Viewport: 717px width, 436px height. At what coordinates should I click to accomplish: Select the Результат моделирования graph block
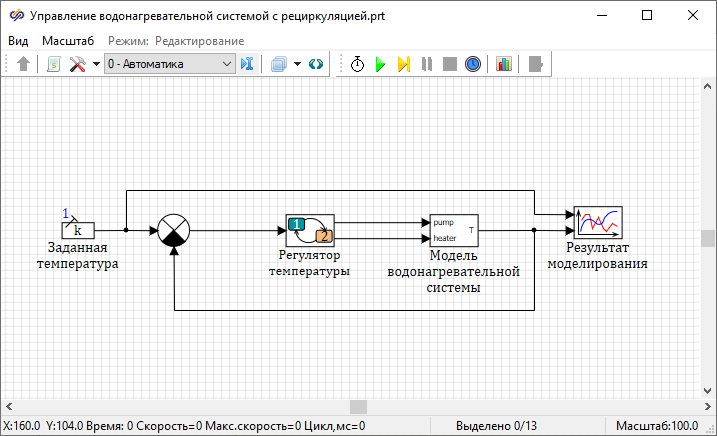coord(598,220)
